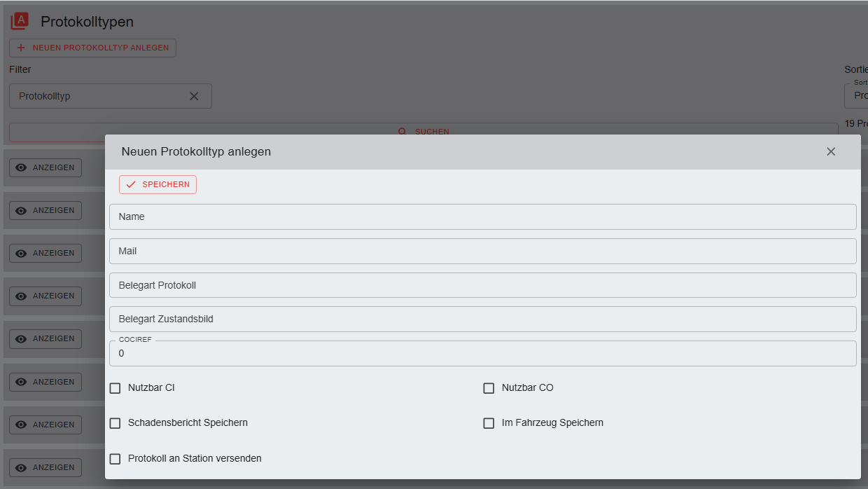
Task: Tick Protokoll an Station versenden
Action: tap(115, 459)
